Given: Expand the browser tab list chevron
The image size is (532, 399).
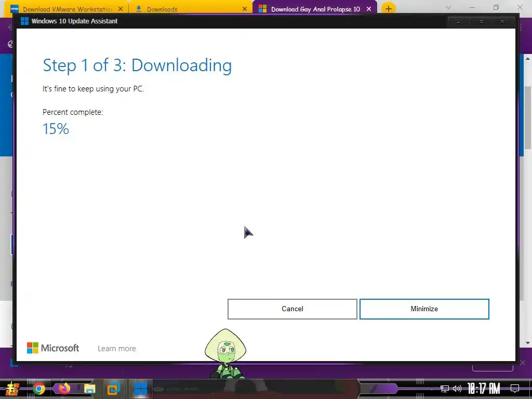Looking at the screenshot, I should point(448,7).
